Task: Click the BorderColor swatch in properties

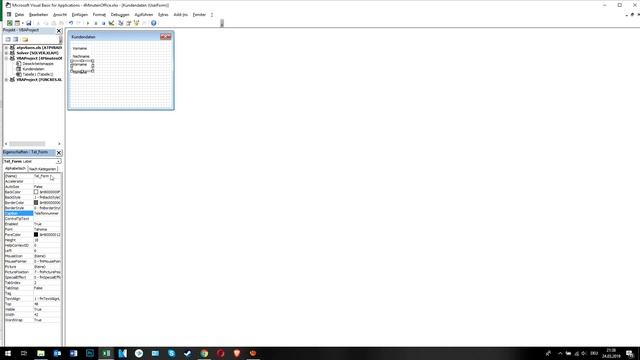Action: tap(36, 202)
